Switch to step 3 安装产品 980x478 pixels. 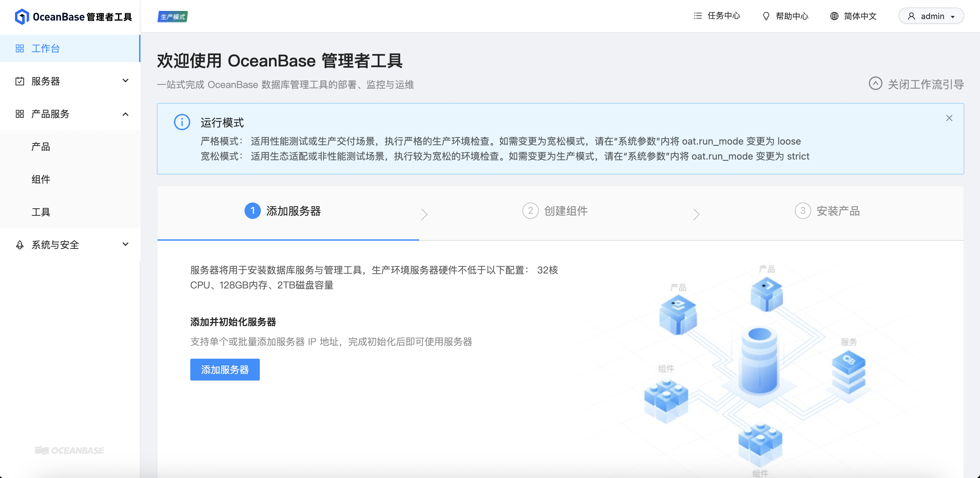(x=827, y=211)
